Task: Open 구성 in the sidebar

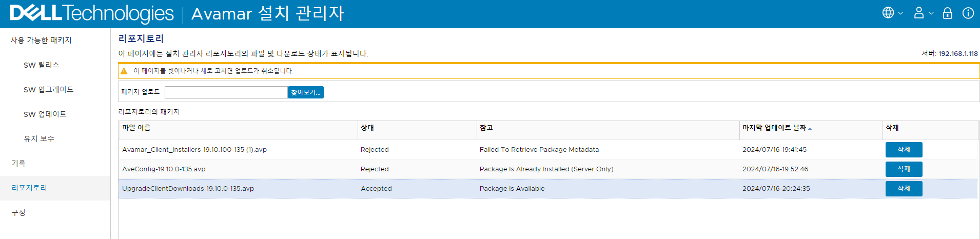Action: (18, 213)
